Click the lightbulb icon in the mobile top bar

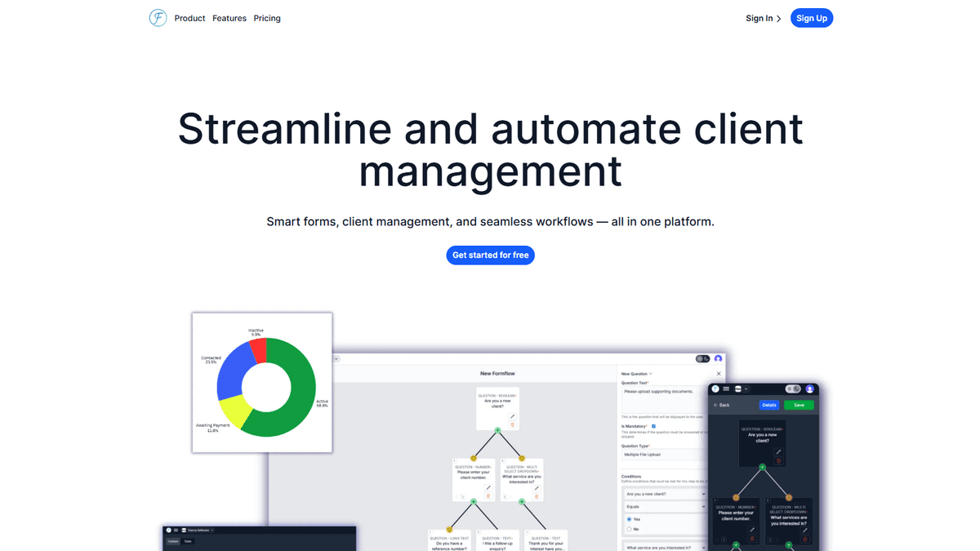point(715,389)
